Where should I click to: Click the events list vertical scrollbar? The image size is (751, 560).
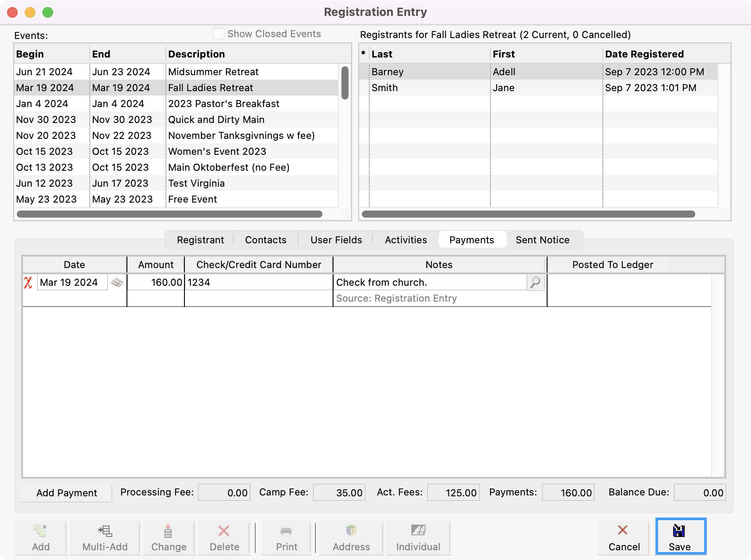(x=345, y=83)
